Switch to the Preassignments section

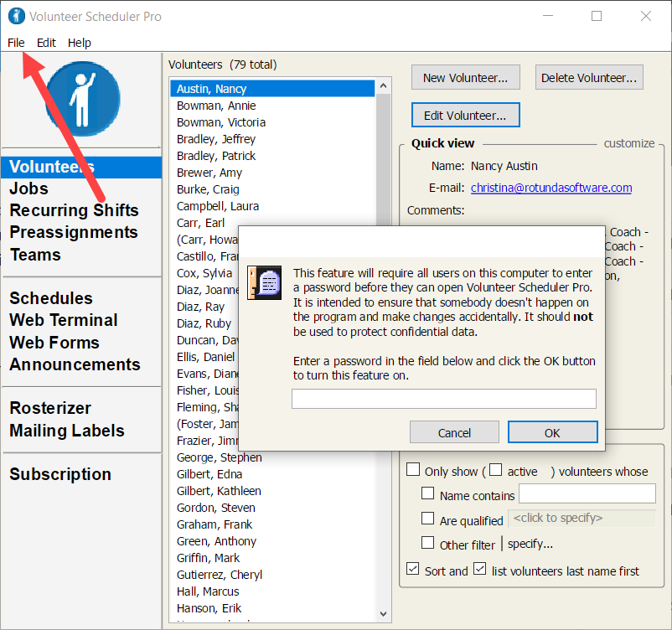coord(74,232)
